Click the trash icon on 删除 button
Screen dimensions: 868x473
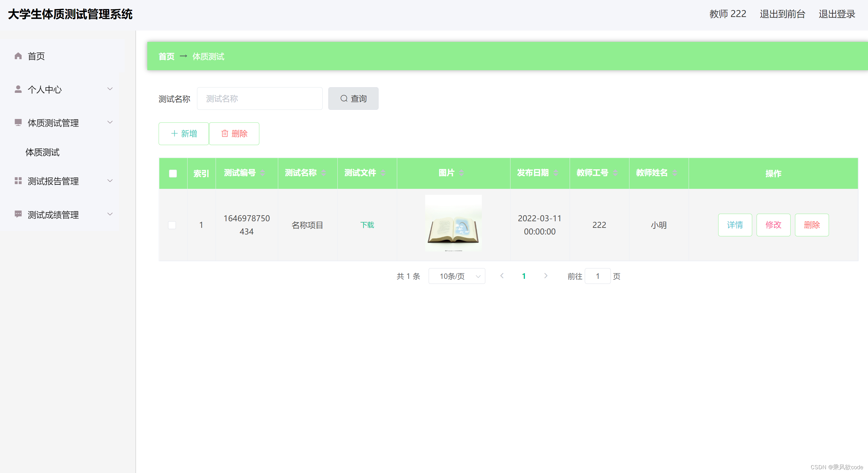coord(225,133)
